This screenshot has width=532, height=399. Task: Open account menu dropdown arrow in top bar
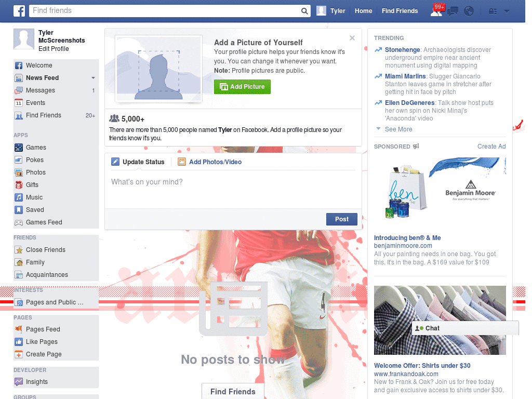507,11
